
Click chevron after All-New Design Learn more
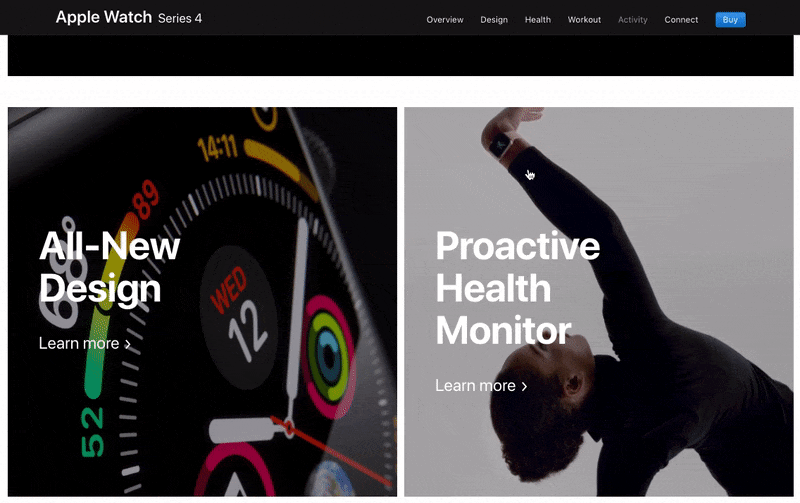coord(128,344)
